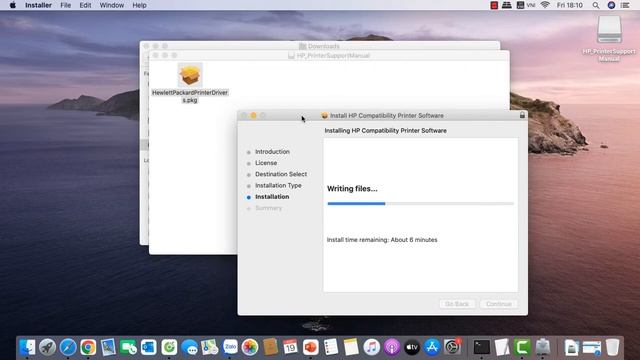
Task: Select the Destination Select step
Action: click(281, 174)
